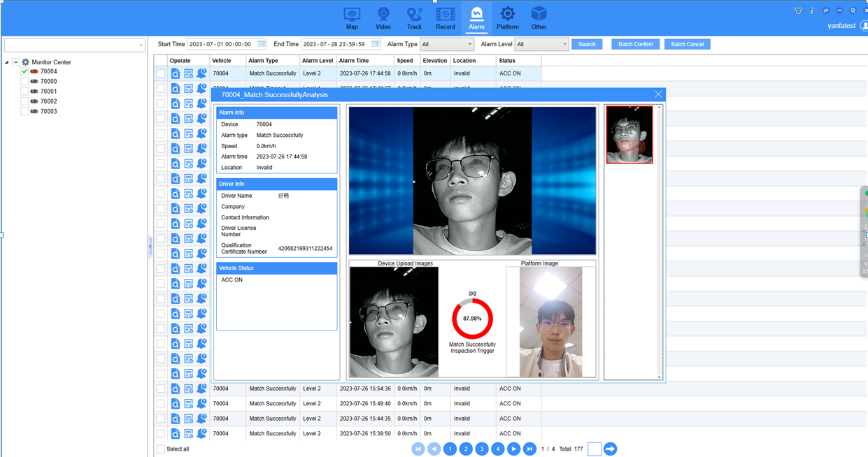Sort by the Alarm Time column header
The image size is (868, 457).
click(x=364, y=61)
